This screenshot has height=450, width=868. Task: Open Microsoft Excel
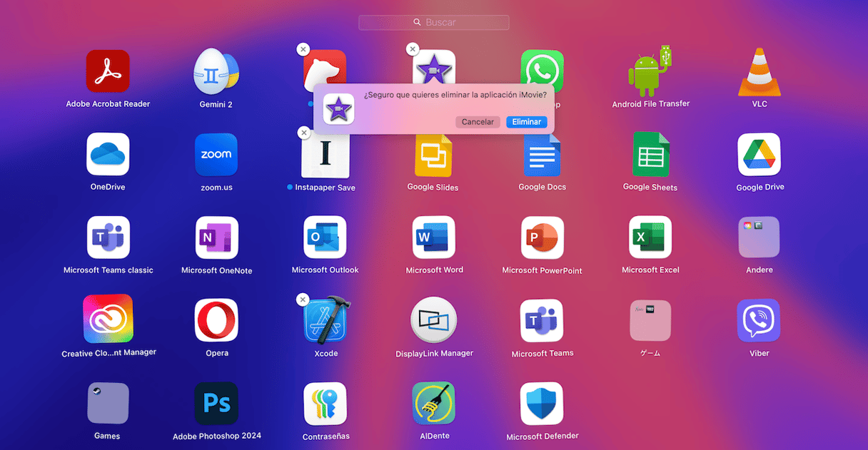click(x=650, y=237)
